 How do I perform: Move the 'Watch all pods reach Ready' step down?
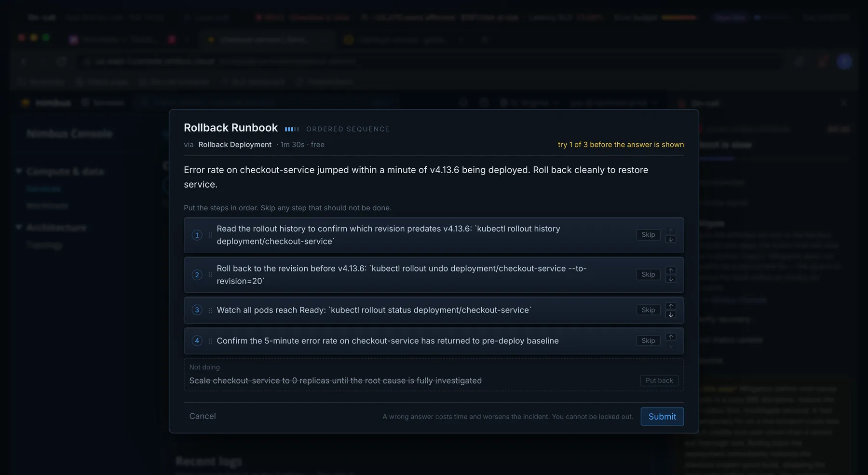coord(670,315)
